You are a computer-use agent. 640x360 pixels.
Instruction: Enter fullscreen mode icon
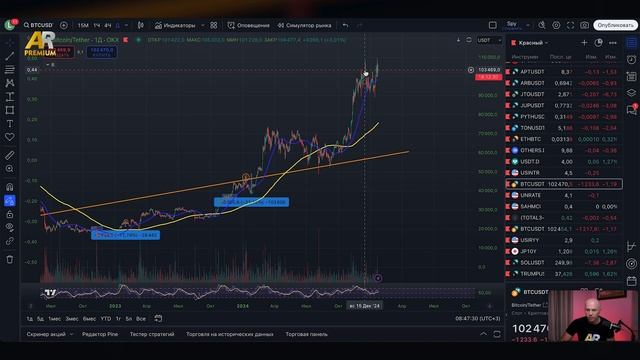point(570,25)
